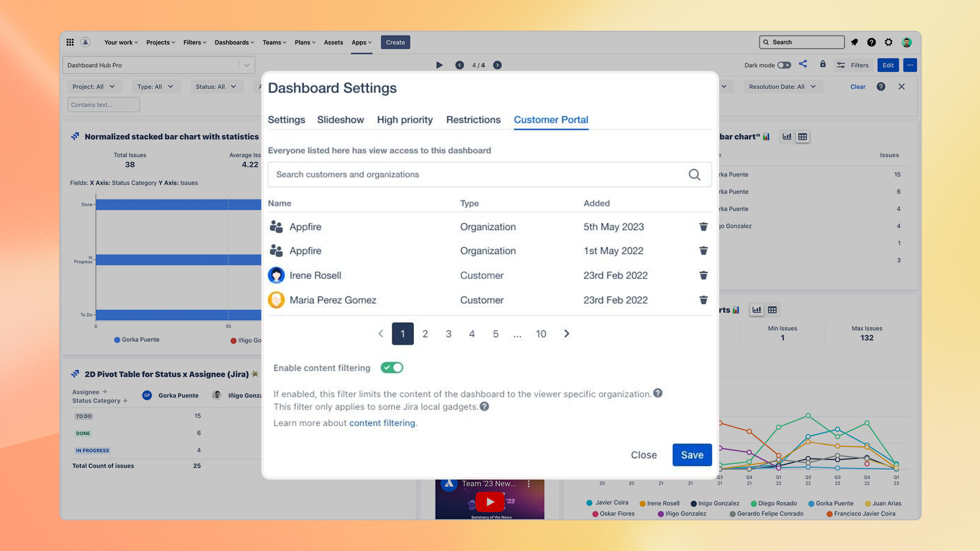Disable the Enable content filtering toggle
This screenshot has width=980, height=551.
coord(391,367)
